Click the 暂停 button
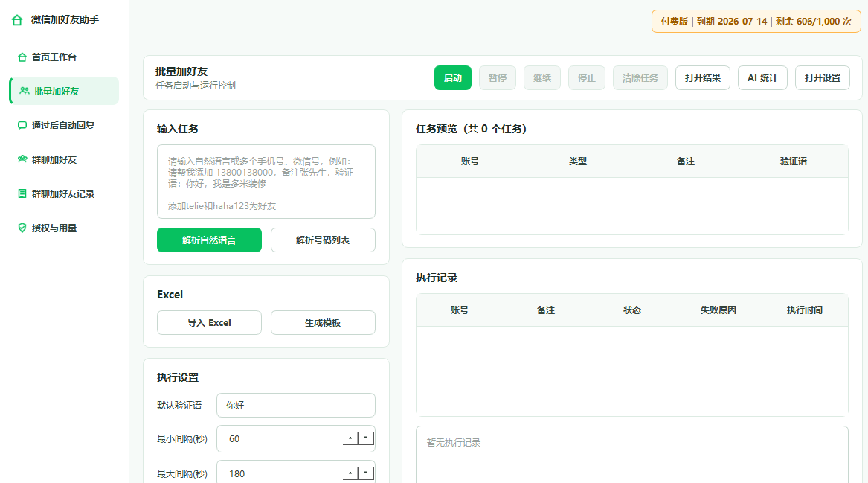Screen dimensions: 868x483 point(497,78)
